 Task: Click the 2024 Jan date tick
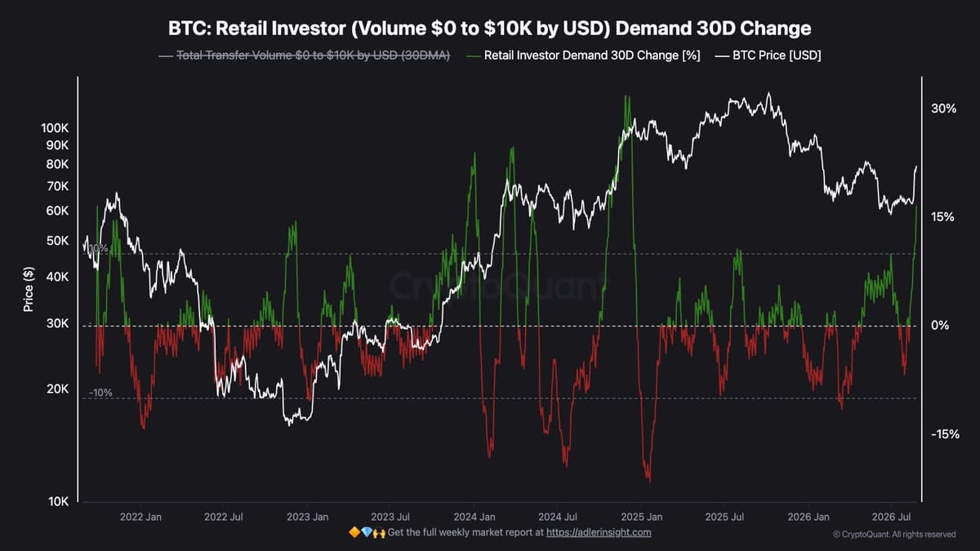475,517
